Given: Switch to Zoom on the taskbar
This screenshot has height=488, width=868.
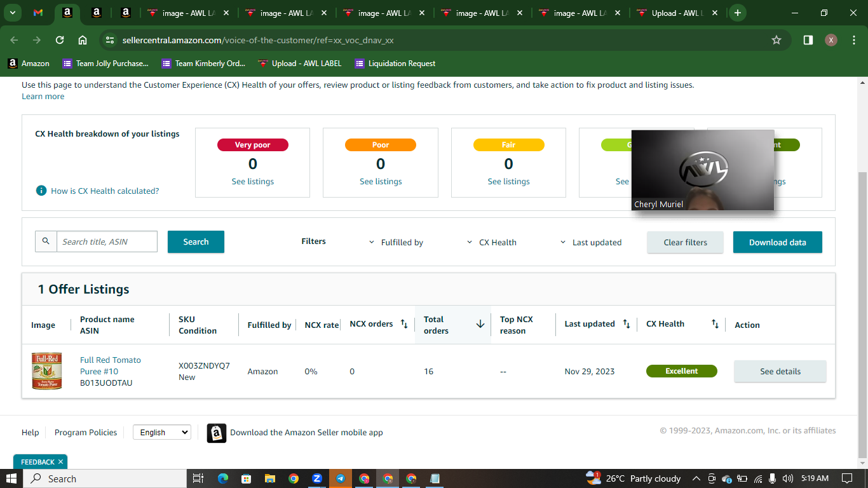Looking at the screenshot, I should pyautogui.click(x=317, y=478).
